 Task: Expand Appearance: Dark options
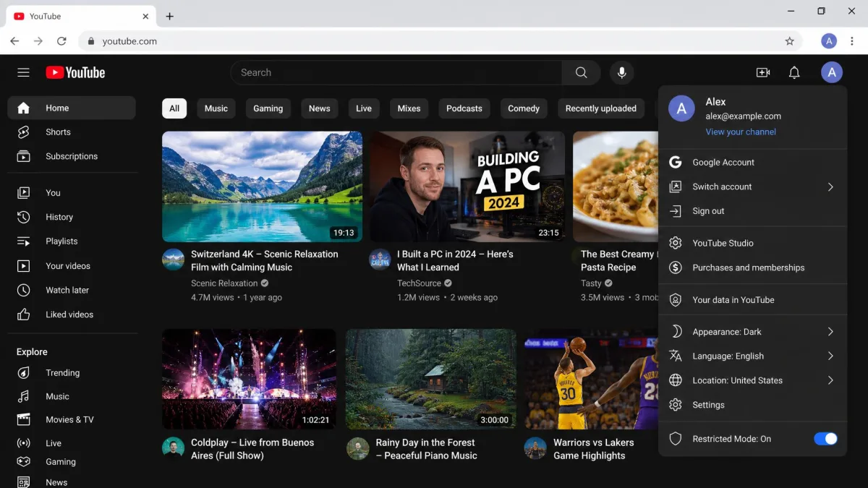pos(752,332)
